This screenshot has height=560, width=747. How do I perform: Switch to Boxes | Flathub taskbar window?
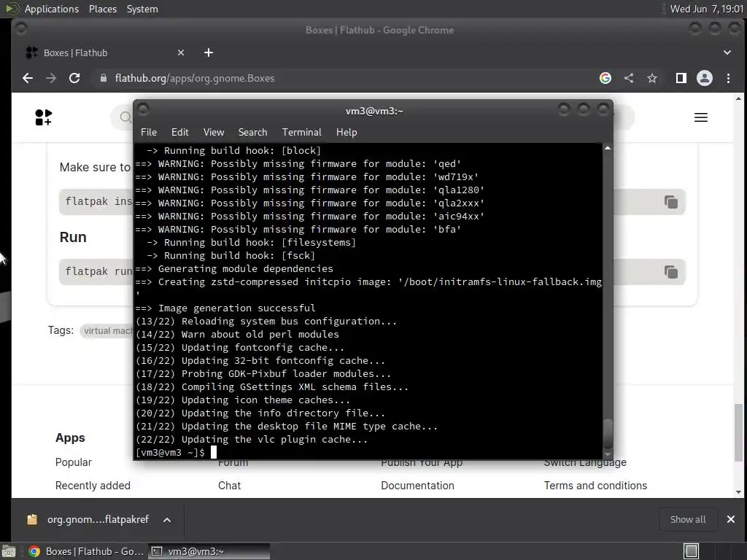pos(86,551)
